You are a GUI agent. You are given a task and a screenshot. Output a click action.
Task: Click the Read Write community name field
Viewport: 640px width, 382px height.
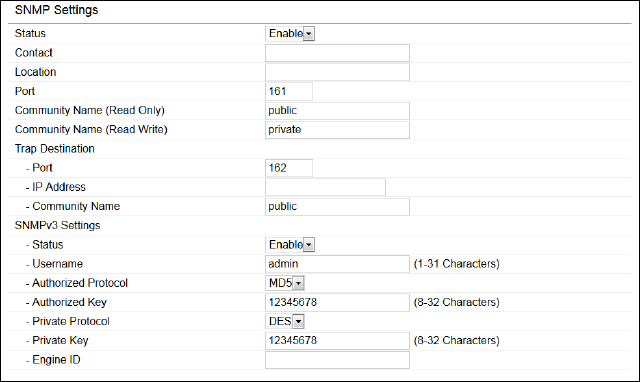[337, 130]
